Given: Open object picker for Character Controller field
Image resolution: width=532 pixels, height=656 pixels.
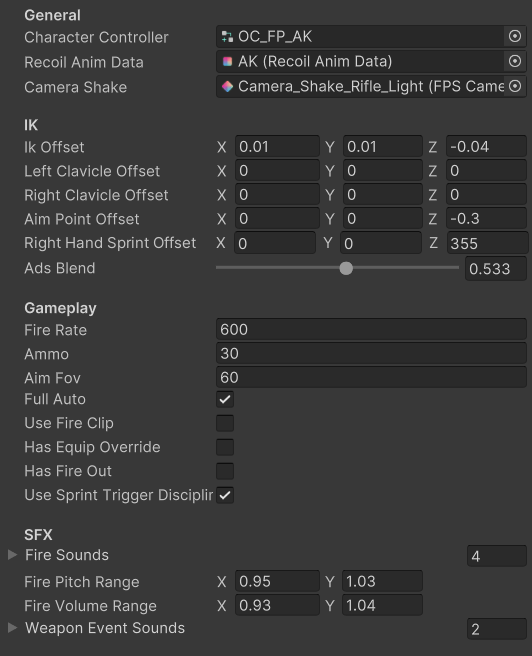Looking at the screenshot, I should point(515,36).
